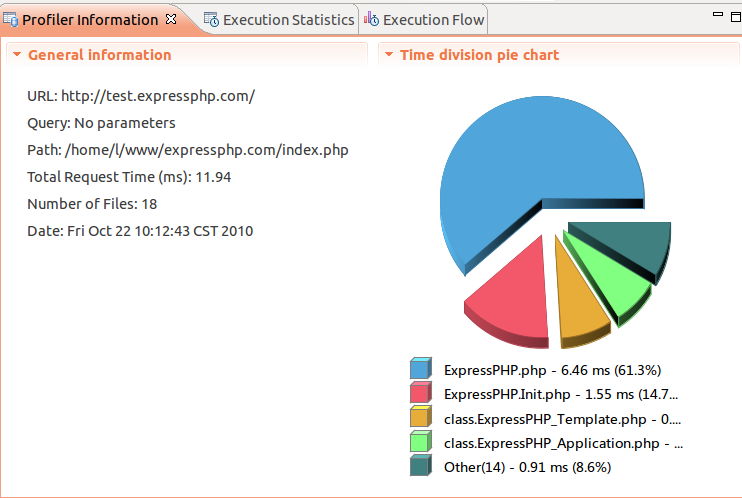Screen dimensions: 742x498
Task: Click the 'Number of Files: 18' text
Action: 92,204
